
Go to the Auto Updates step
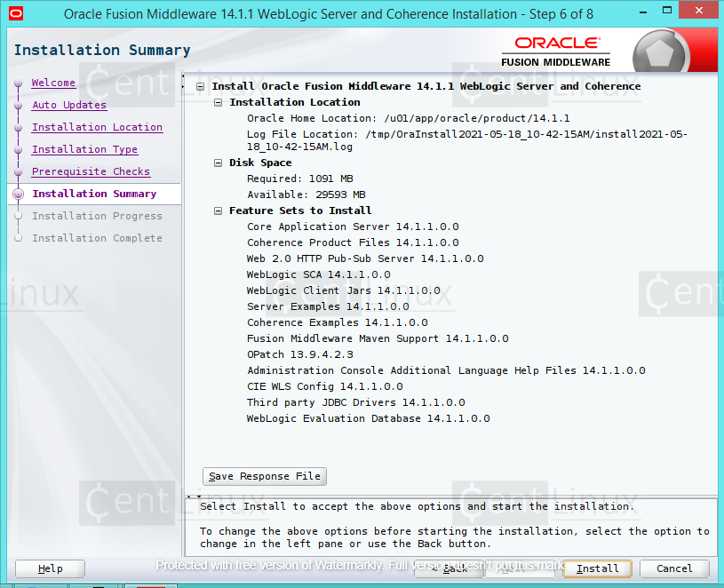(69, 105)
